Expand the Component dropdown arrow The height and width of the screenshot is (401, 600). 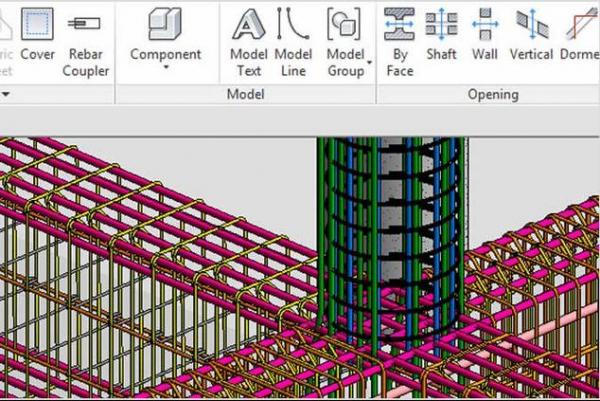coord(165,70)
